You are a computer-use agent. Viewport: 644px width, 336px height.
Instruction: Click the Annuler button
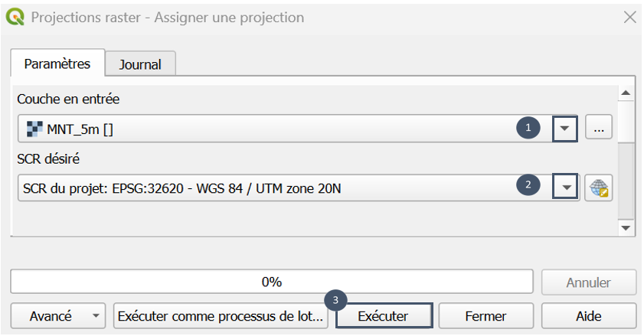tap(589, 282)
